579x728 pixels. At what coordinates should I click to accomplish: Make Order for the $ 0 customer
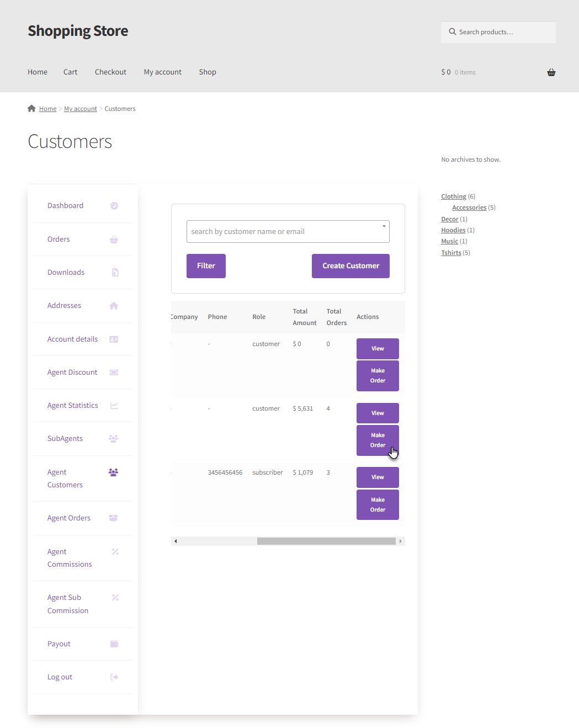tap(378, 376)
